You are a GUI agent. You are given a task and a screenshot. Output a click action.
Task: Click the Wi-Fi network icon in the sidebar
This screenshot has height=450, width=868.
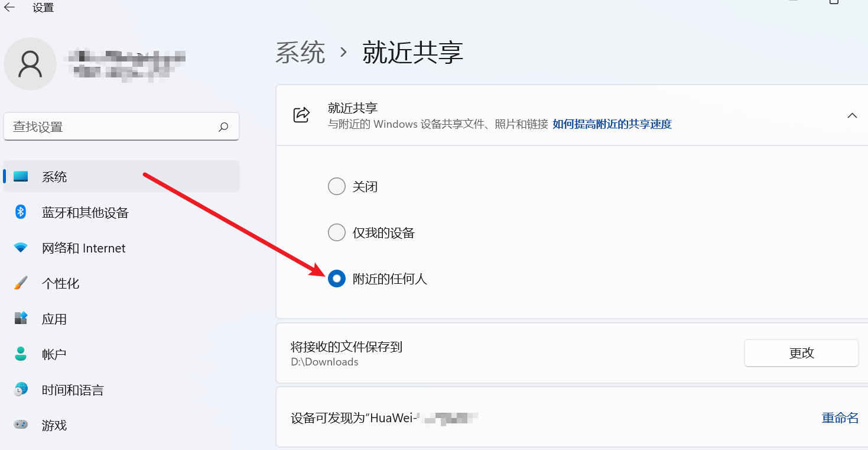click(x=21, y=248)
